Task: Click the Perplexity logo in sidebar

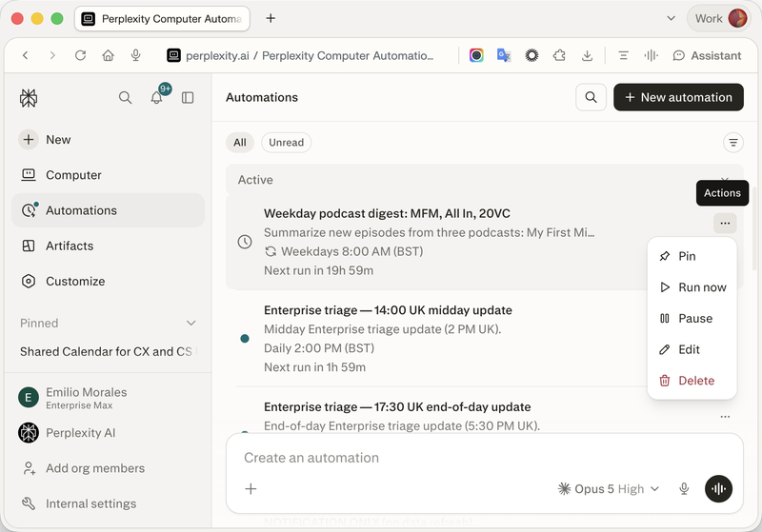Action: pyautogui.click(x=29, y=98)
